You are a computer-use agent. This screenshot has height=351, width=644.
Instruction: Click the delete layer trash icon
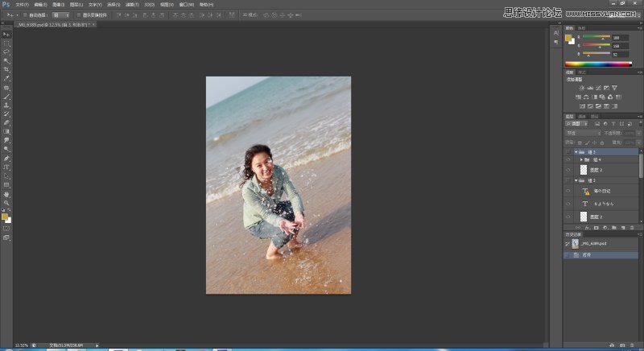(634, 228)
